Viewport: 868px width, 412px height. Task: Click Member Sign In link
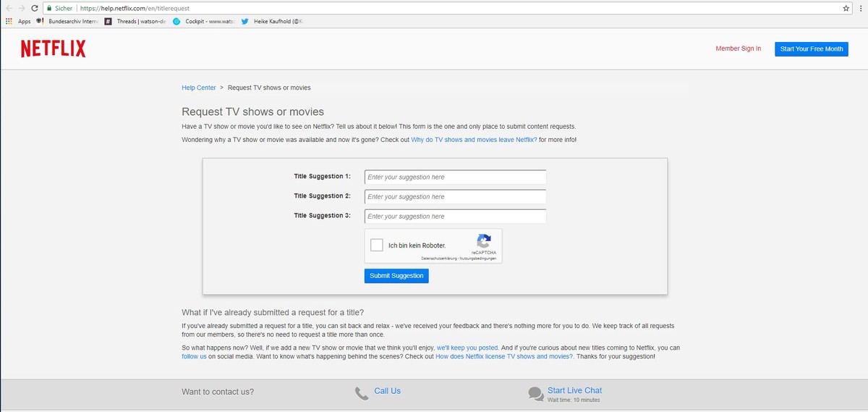[738, 49]
